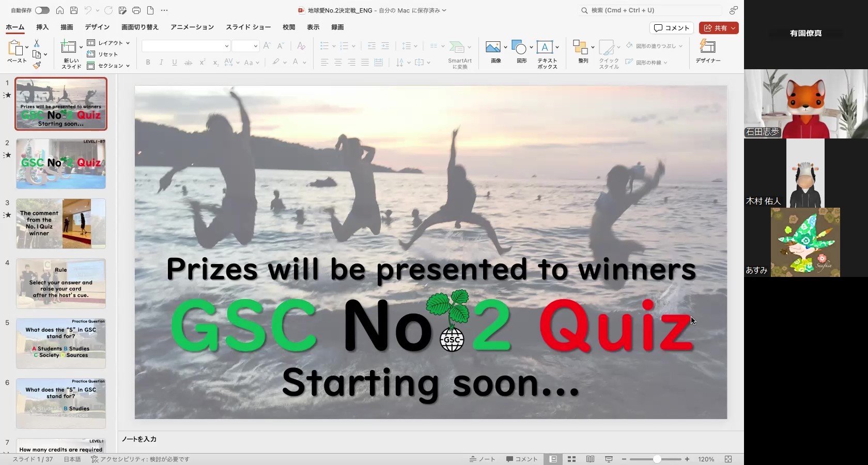Switch to slide sorter view icon
868x465 pixels.
pos(571,459)
